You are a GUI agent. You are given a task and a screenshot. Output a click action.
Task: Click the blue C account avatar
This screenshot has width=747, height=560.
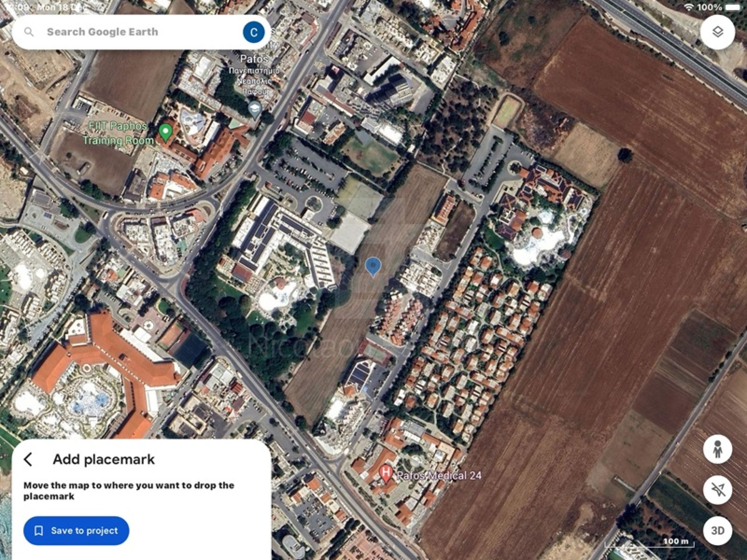click(x=254, y=32)
